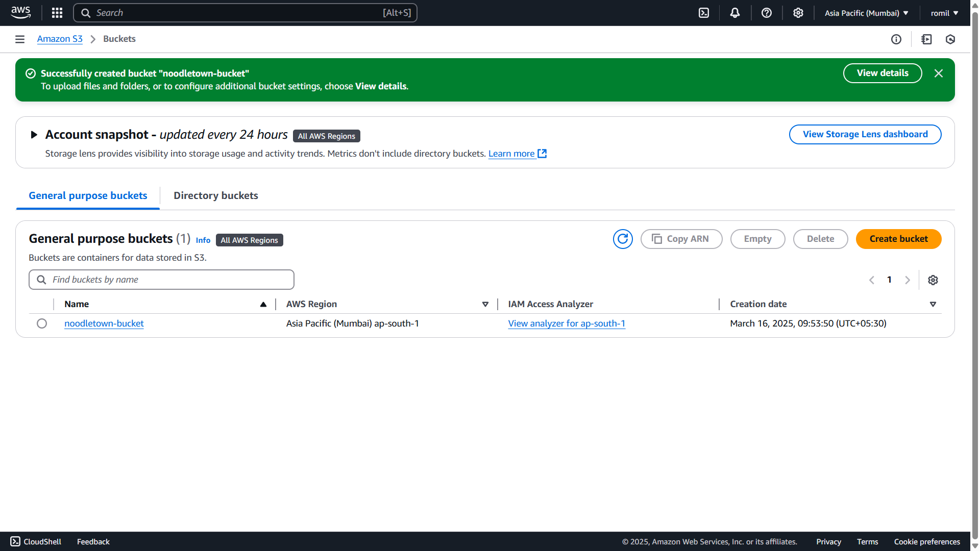Open the romil account dropdown

tap(944, 13)
